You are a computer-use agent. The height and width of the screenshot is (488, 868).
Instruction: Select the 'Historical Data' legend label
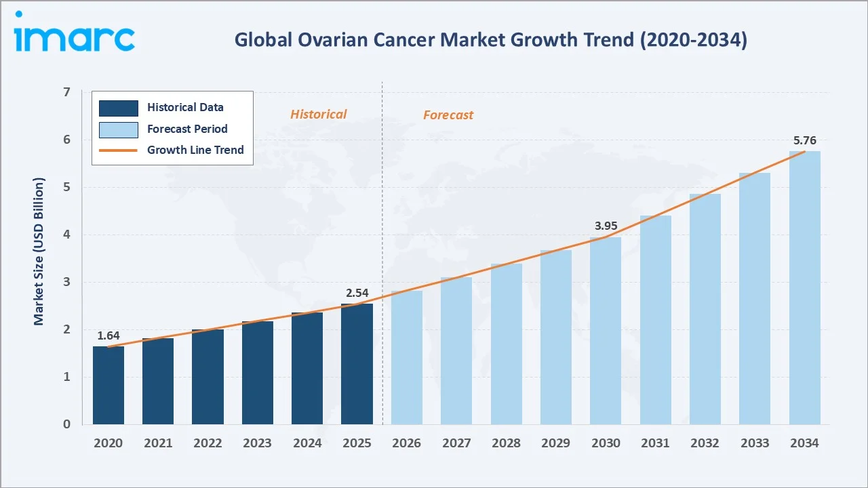click(185, 107)
